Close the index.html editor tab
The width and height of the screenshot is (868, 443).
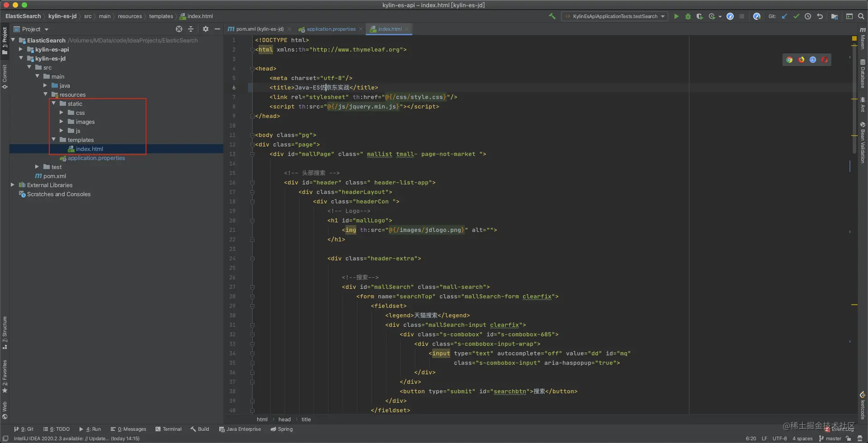[407, 29]
